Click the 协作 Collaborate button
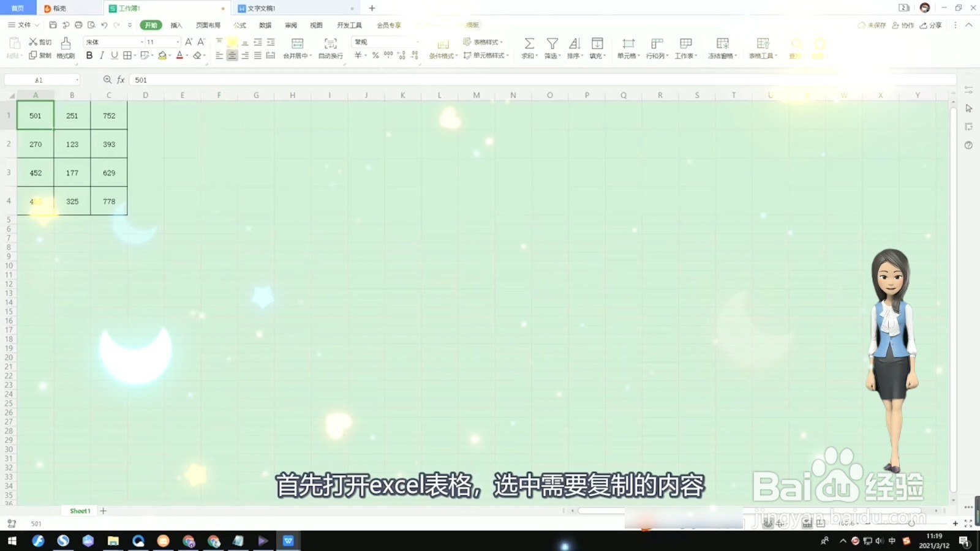The width and height of the screenshot is (980, 551). coord(903,25)
